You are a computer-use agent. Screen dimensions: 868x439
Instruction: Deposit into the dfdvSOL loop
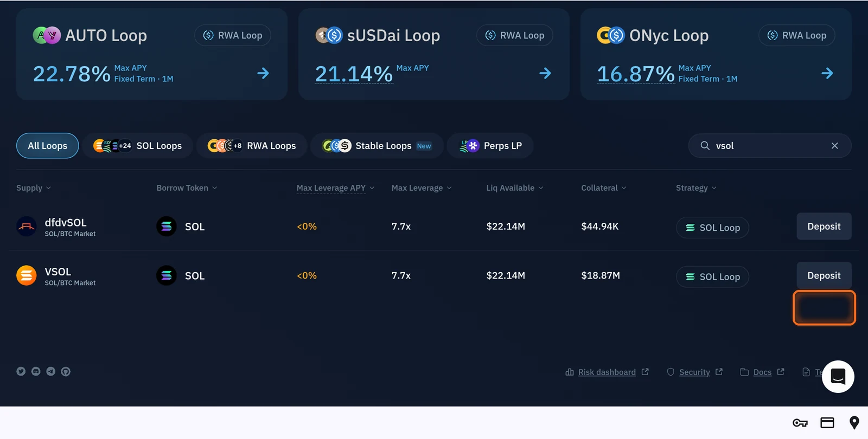pyautogui.click(x=824, y=227)
